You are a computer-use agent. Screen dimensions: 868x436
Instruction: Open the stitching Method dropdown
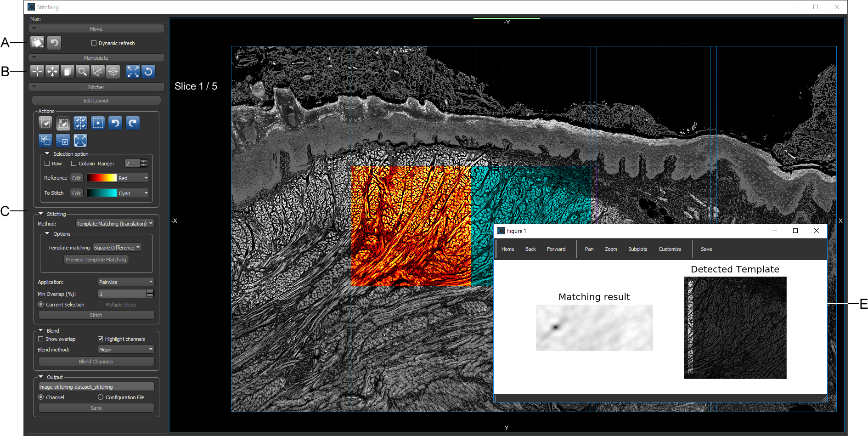click(x=115, y=224)
